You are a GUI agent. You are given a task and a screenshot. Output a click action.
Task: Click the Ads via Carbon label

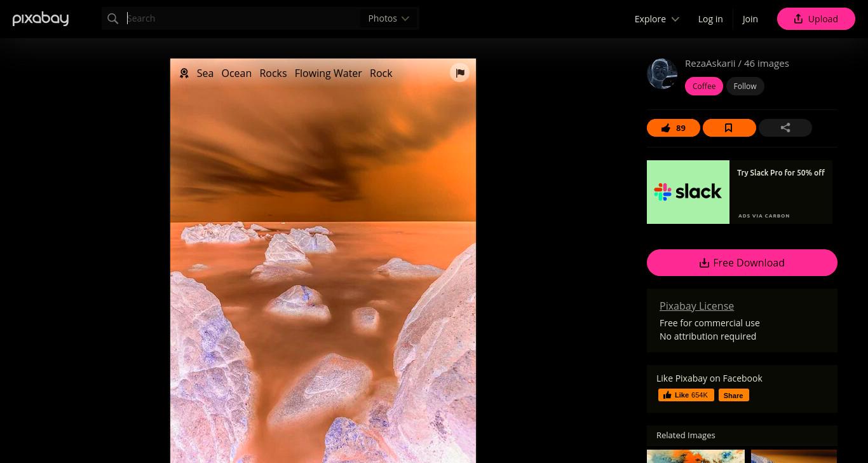(x=764, y=216)
